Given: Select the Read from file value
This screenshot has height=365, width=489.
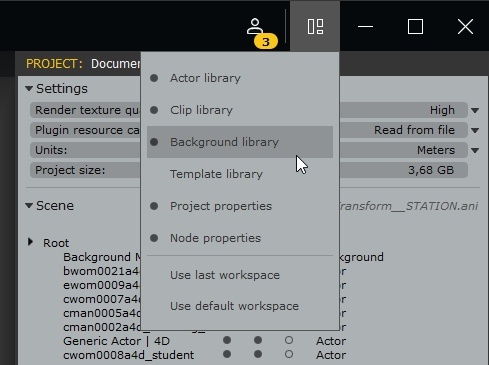Looking at the screenshot, I should 414,130.
